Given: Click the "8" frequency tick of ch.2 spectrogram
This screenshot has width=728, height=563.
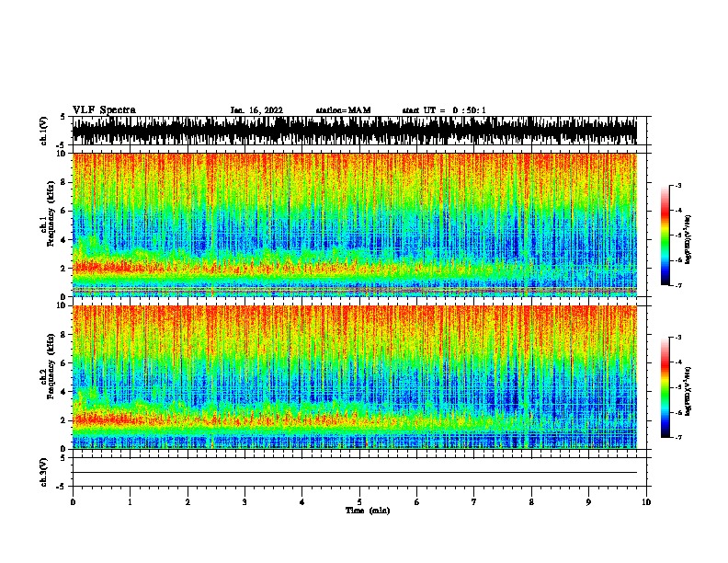Looking at the screenshot, I should [65, 335].
